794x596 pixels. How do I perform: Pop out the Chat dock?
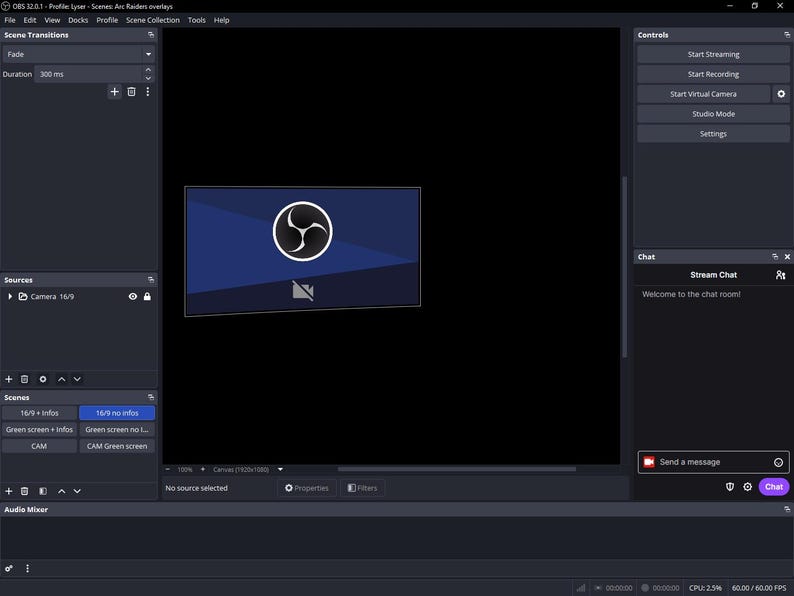(775, 257)
